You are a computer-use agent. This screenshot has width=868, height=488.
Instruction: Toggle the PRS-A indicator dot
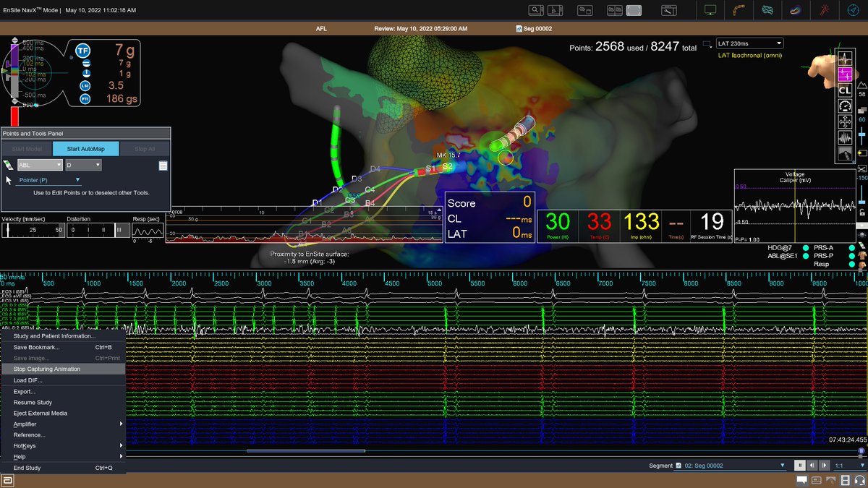tap(852, 248)
